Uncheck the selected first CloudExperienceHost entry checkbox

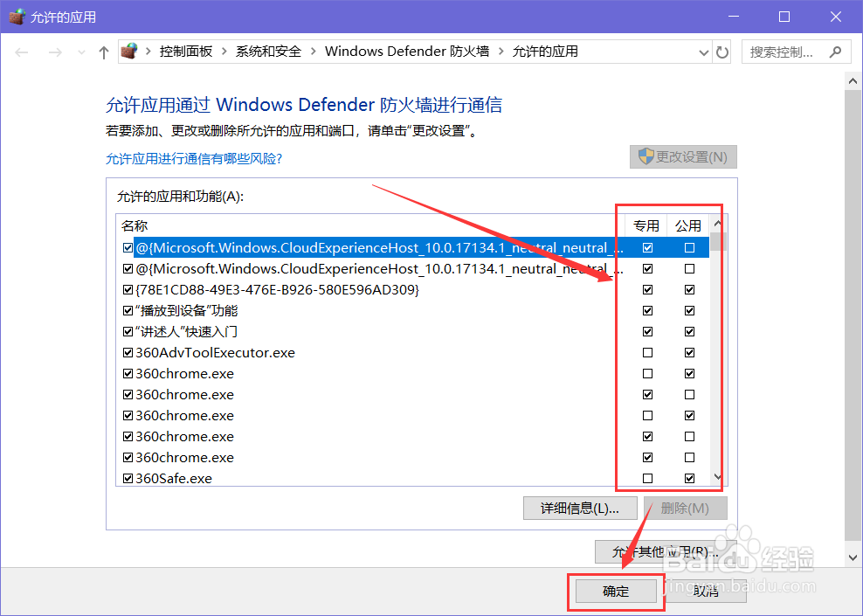tap(128, 248)
